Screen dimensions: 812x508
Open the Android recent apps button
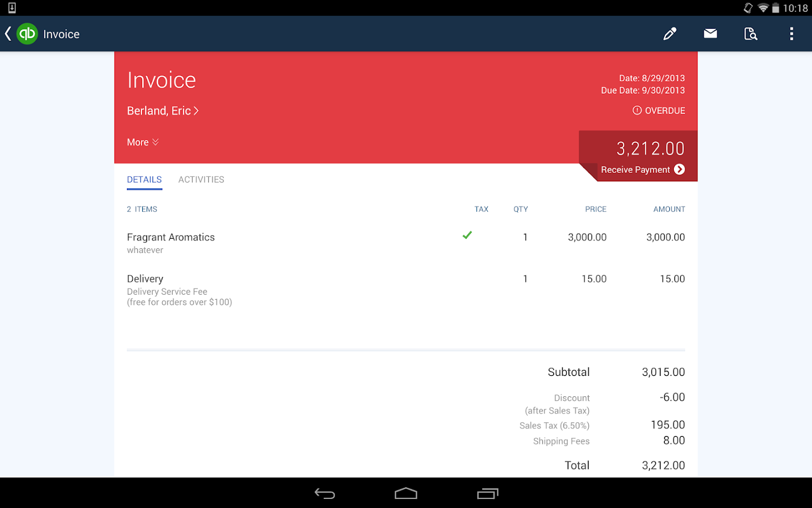click(x=488, y=494)
